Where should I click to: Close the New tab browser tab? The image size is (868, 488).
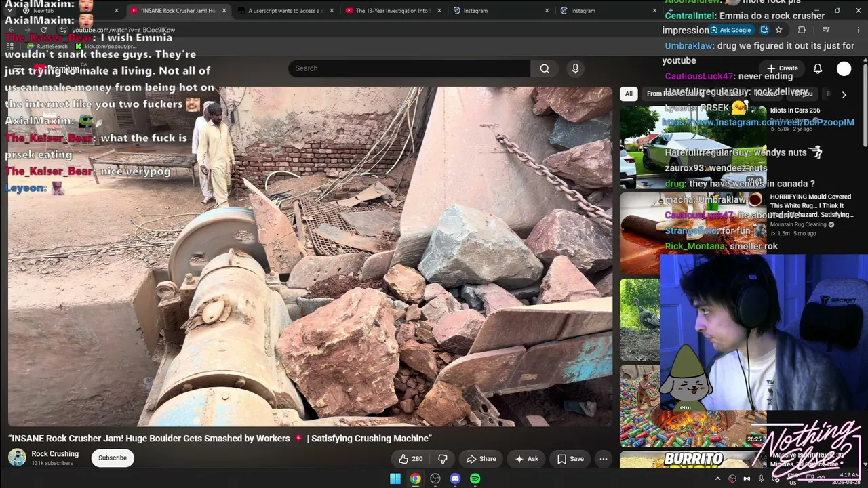click(117, 11)
